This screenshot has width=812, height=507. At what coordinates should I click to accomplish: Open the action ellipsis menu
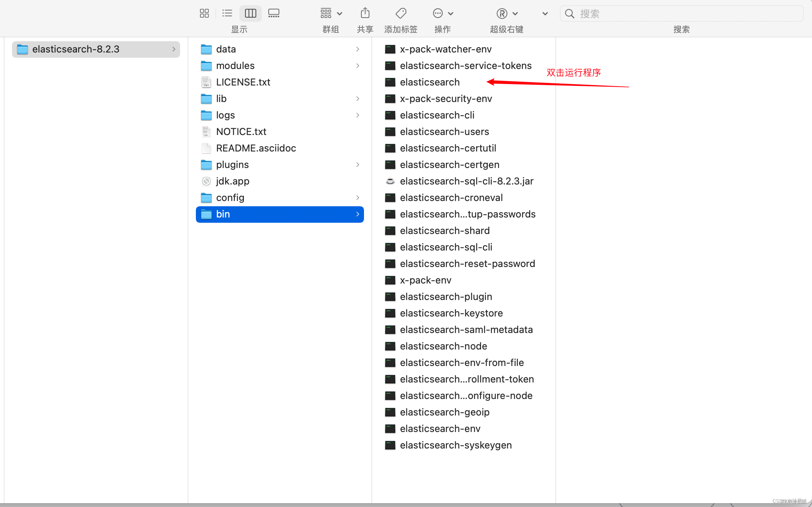[x=442, y=13]
